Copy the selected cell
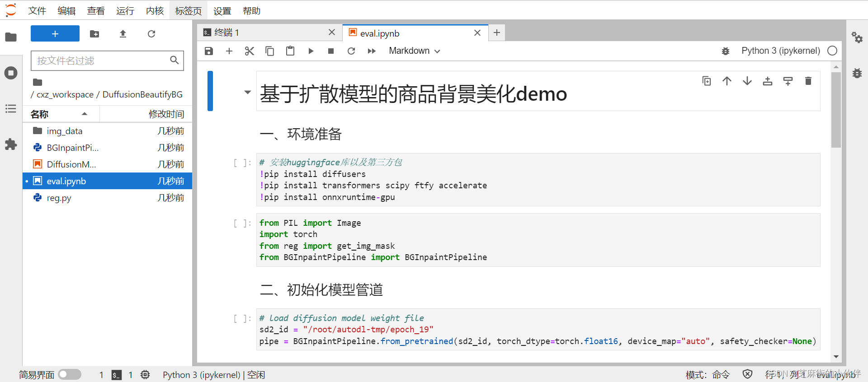Screen dimensions: 868x382 270,51
